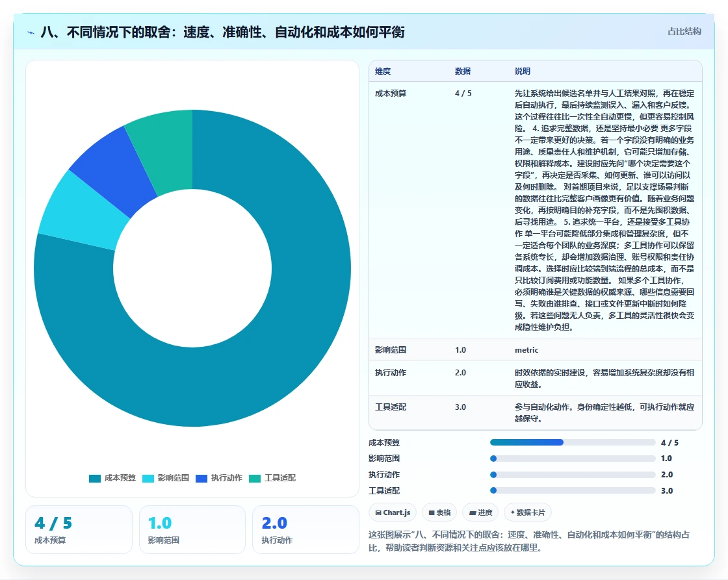
Task: Click the metric description cell
Action: pyautogui.click(x=526, y=350)
